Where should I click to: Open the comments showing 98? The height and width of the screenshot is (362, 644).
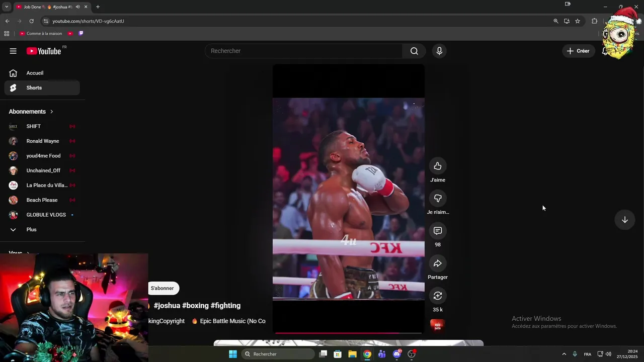pyautogui.click(x=438, y=231)
